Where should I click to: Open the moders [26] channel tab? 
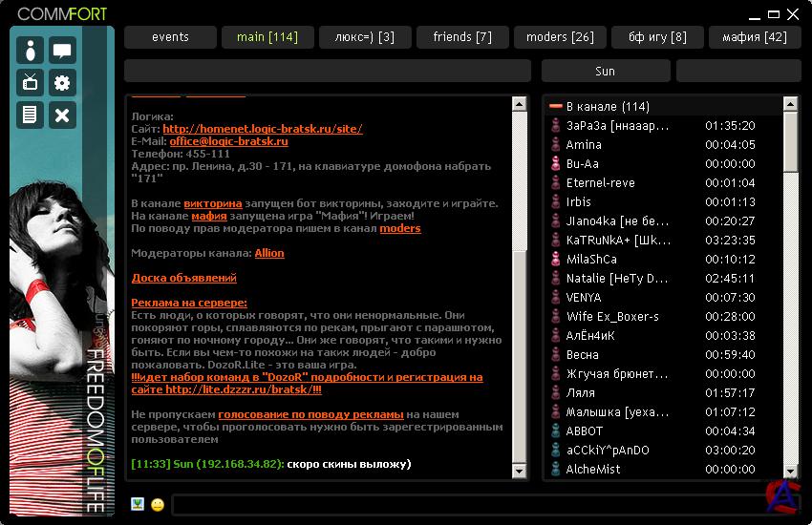point(560,37)
